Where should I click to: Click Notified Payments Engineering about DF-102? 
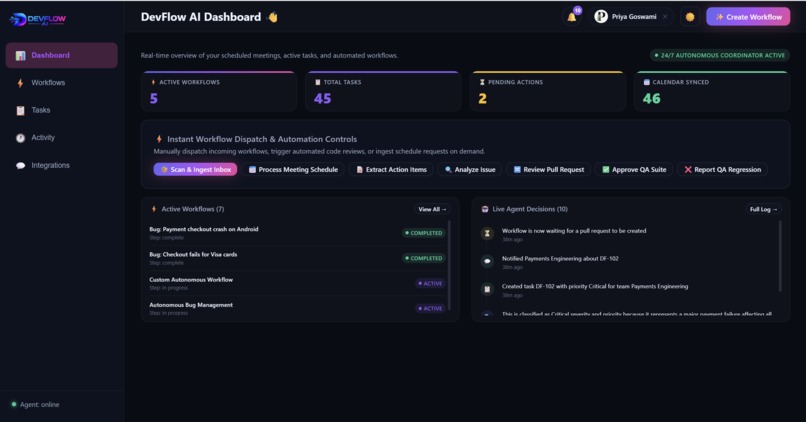point(560,259)
